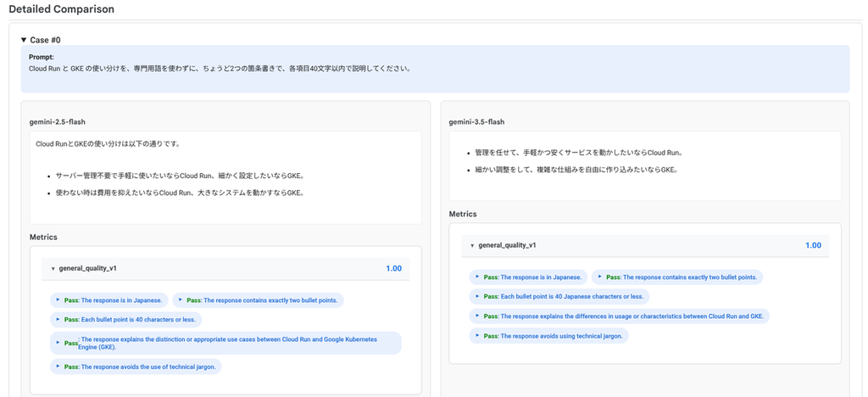Screen dimensions: 868x397
Task: Expand 'avoids the use of technical jargon' chip
Action: 136,366
